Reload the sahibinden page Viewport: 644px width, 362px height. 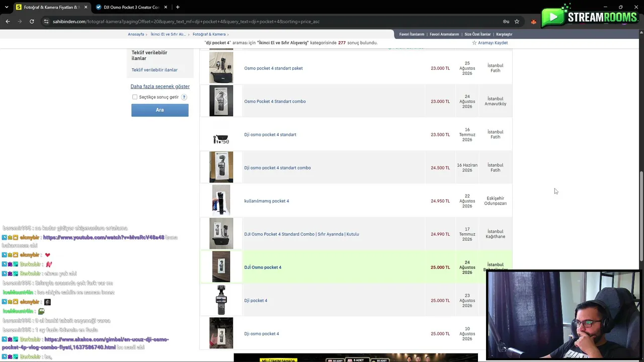pos(32,22)
